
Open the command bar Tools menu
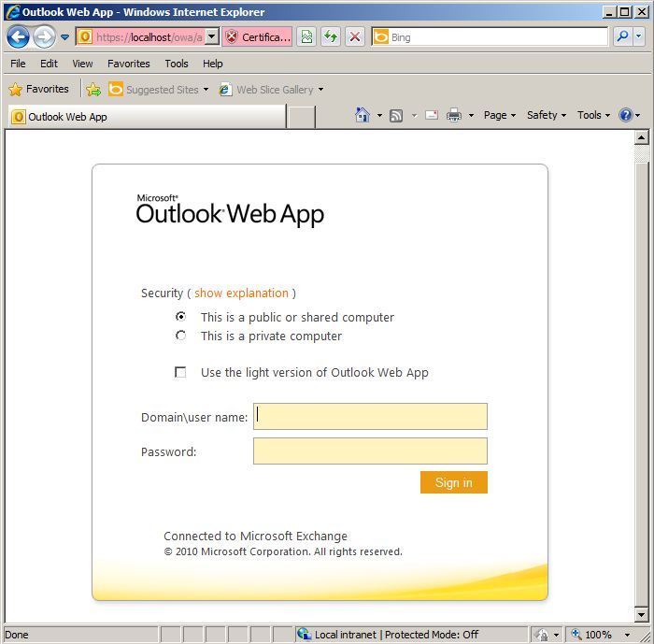pyautogui.click(x=593, y=115)
